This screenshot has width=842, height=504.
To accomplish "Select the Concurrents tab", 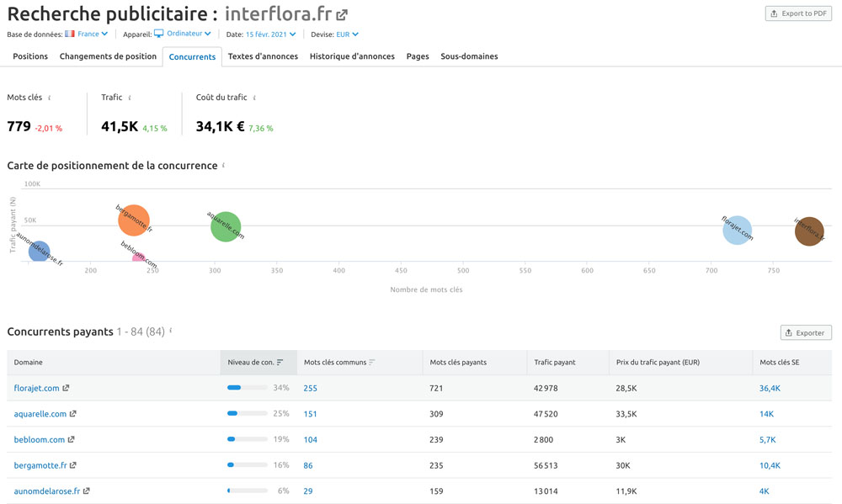I will [192, 57].
